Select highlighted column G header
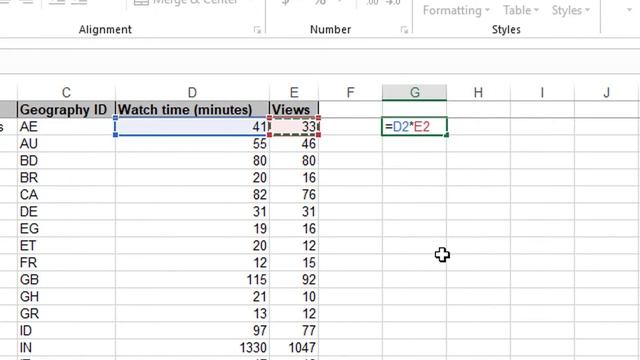The image size is (640, 360). (414, 93)
